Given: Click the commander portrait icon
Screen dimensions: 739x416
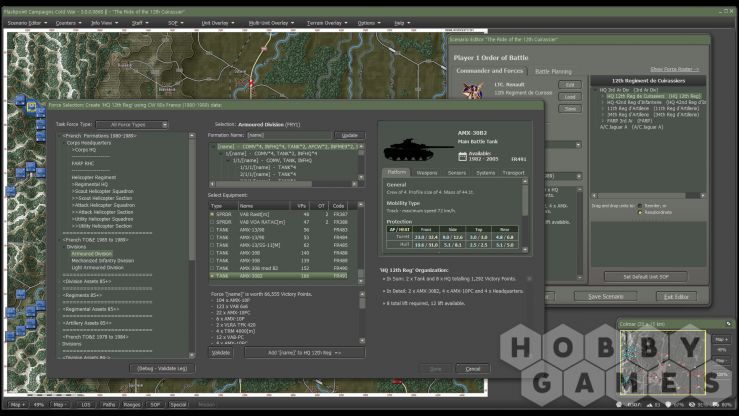Looking at the screenshot, I should [473, 90].
